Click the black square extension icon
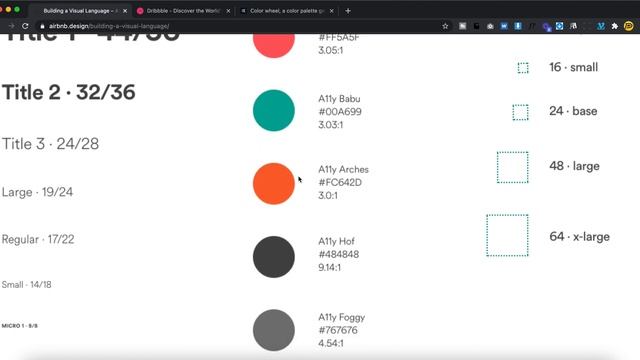The image size is (640, 360). point(476,26)
